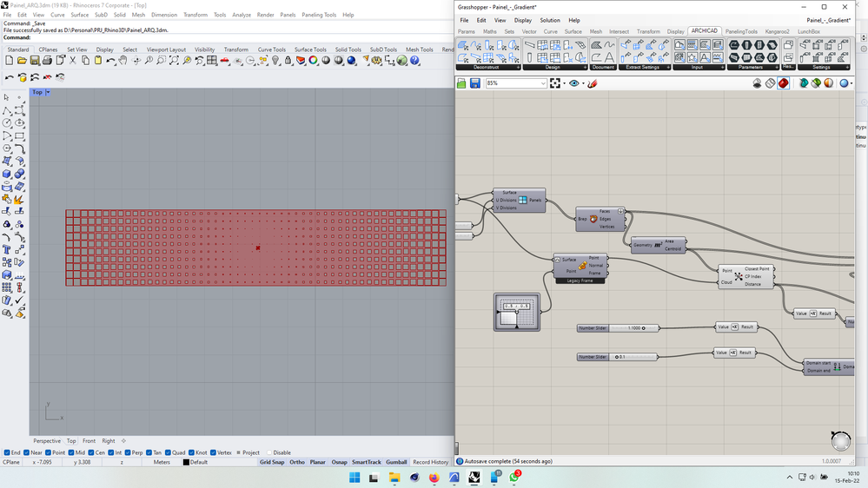Viewport: 868px width, 488px height.
Task: Click Grasshopper save floppy disk icon
Action: 475,83
